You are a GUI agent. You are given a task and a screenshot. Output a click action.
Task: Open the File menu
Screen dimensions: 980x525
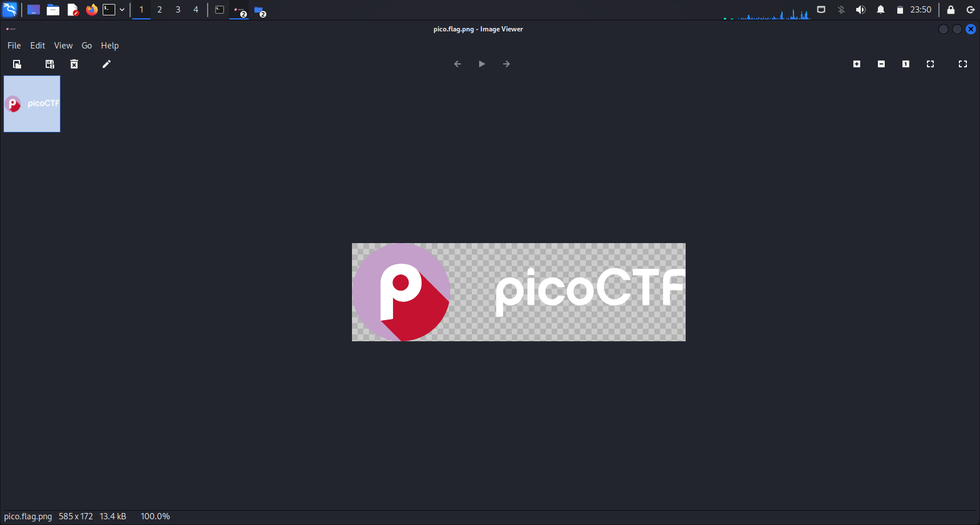tap(14, 46)
